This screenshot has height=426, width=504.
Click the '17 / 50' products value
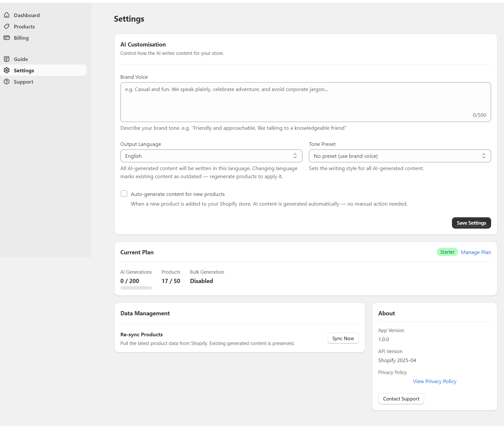(x=171, y=281)
